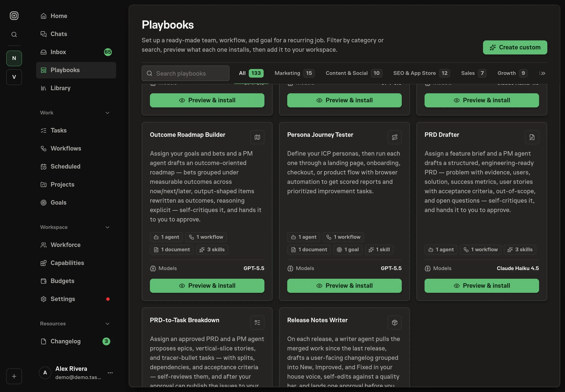Preview & install Persona Journey Tester
Screen dimensions: 565x392
[x=344, y=286]
